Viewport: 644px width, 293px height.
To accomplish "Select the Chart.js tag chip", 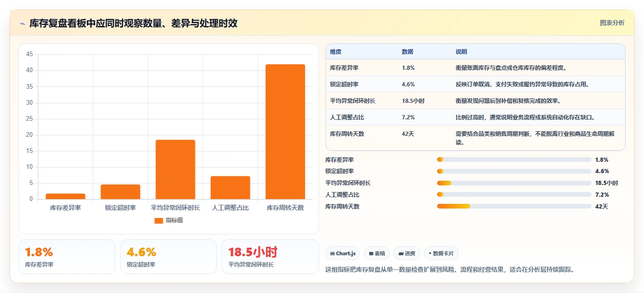I will click(343, 253).
